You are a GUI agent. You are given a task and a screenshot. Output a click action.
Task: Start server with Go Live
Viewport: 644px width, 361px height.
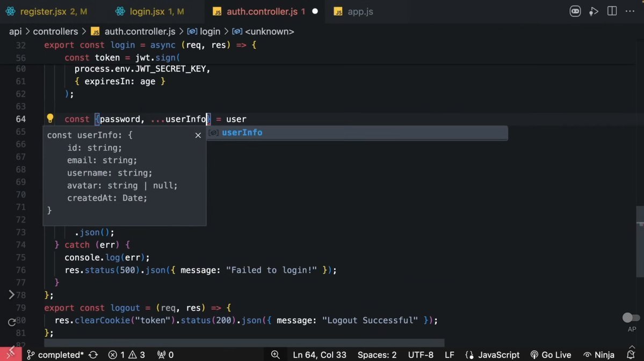coord(551,355)
